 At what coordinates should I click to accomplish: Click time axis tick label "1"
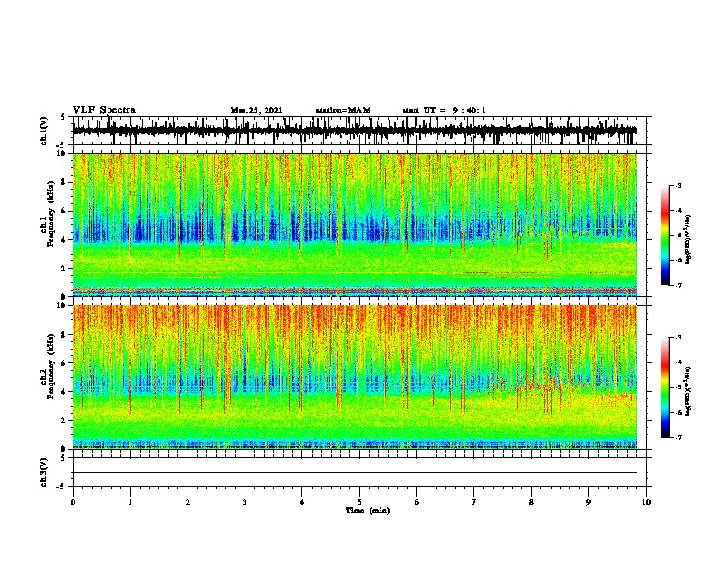click(x=130, y=502)
